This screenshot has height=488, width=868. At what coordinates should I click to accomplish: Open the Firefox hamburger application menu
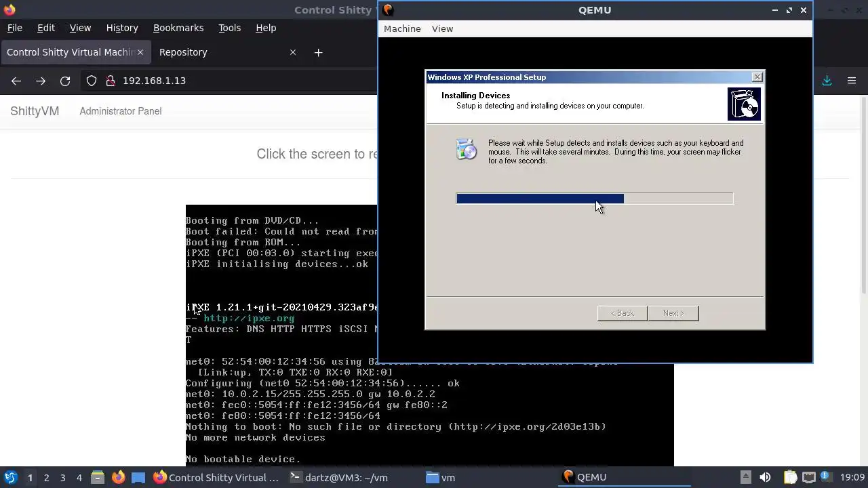coord(852,81)
